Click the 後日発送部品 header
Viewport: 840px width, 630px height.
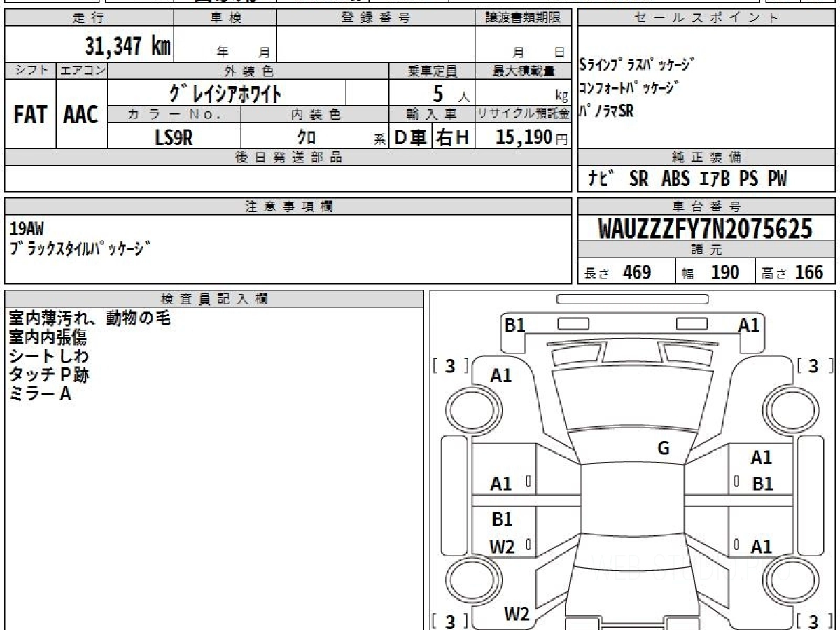288,157
